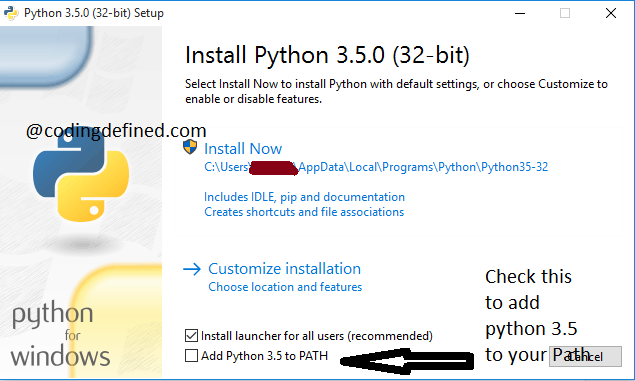The width and height of the screenshot is (635, 381).
Task: Click the Cancel button
Action: pyautogui.click(x=585, y=356)
